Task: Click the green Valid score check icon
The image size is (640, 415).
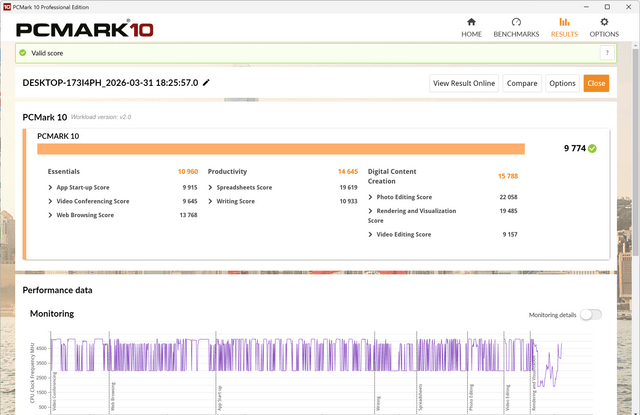Action: [23, 53]
